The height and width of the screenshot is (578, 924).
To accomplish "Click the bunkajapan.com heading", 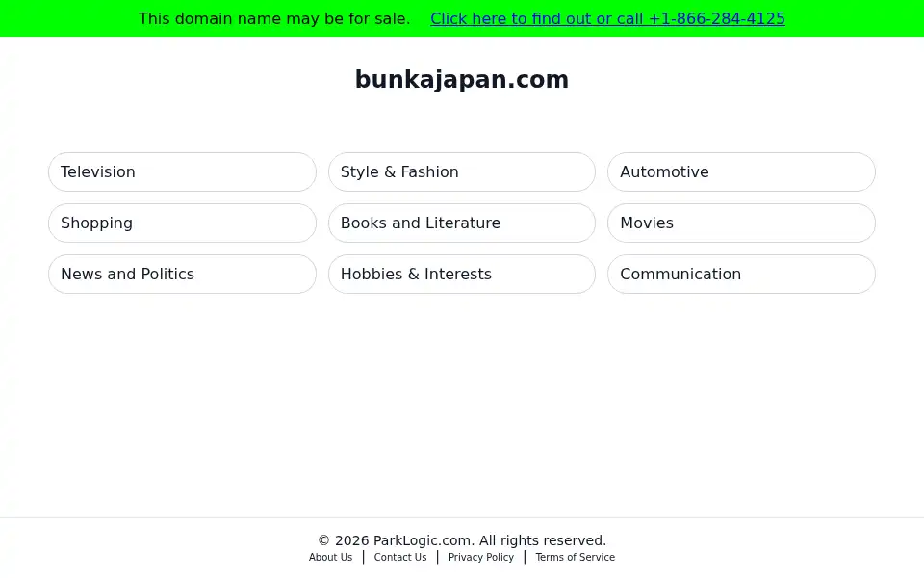I will pos(462,80).
